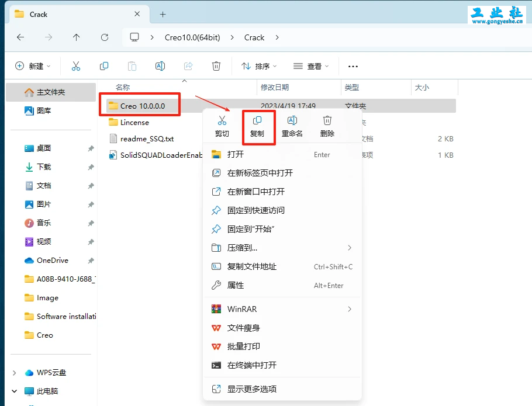
Task: Select 打开 in the context menu
Action: pos(282,155)
